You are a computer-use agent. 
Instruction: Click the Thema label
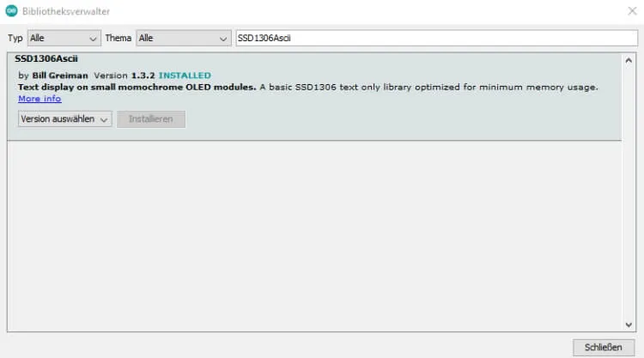(118, 39)
